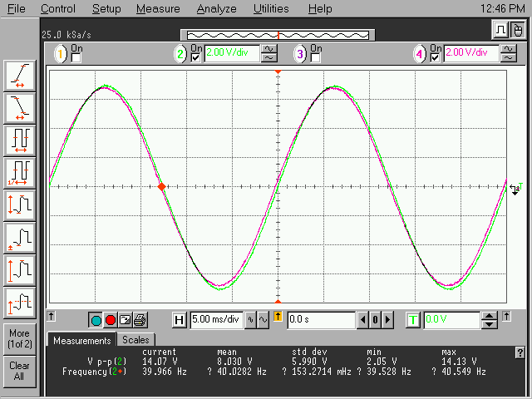The height and width of the screenshot is (399, 532).
Task: Select the rise time measurement icon
Action: [20, 76]
